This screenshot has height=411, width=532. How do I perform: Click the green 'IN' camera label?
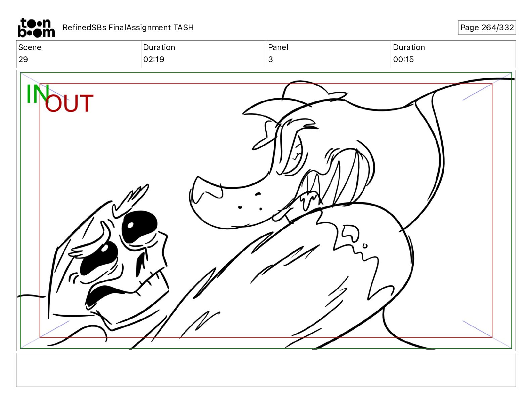(x=38, y=94)
